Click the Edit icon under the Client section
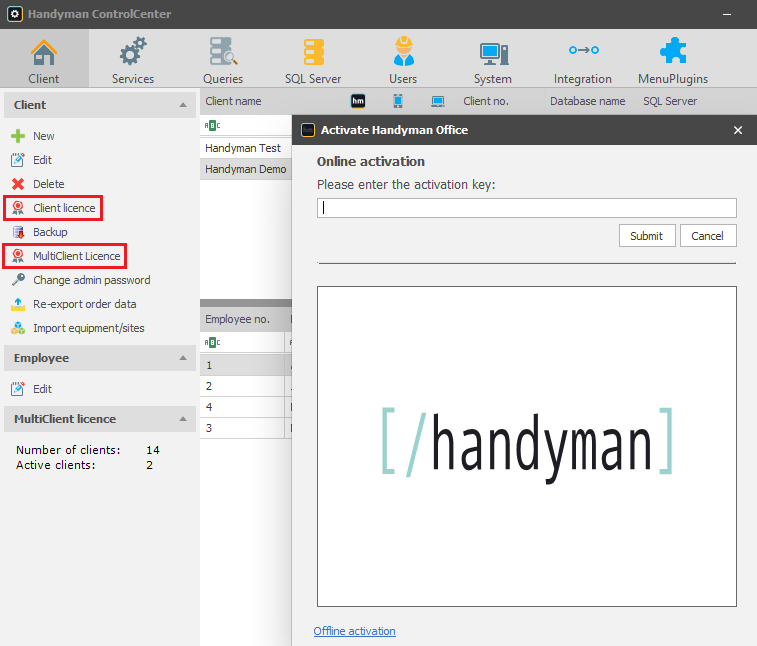 coord(18,160)
